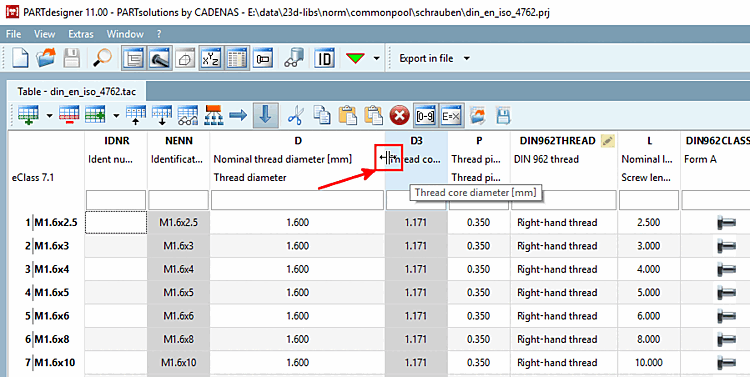Click the red X delete icon

tap(399, 115)
